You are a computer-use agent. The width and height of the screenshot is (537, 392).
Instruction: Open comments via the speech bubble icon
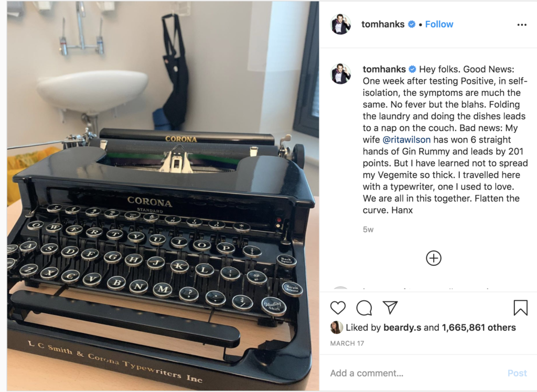click(x=364, y=308)
